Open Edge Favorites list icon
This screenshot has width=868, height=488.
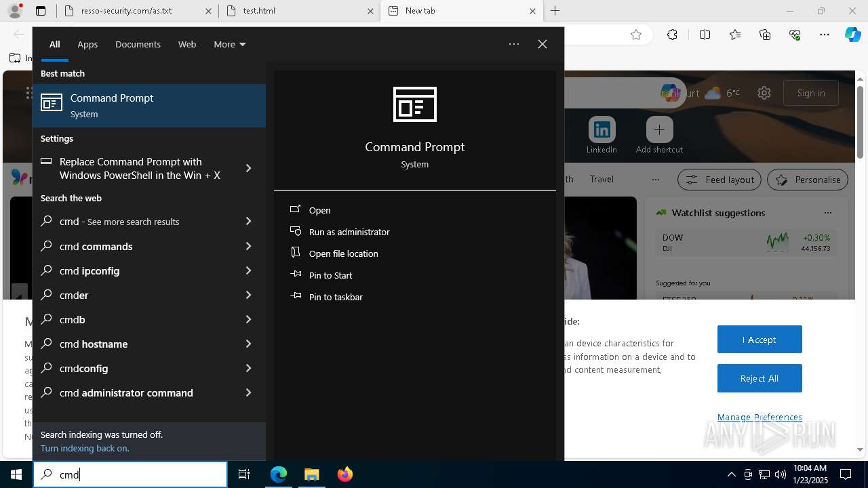point(735,35)
